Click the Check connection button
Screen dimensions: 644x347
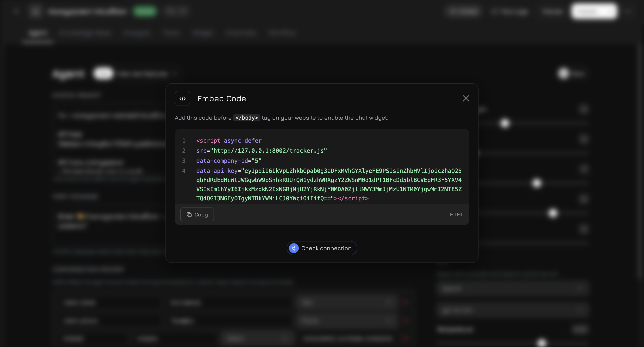(x=322, y=248)
